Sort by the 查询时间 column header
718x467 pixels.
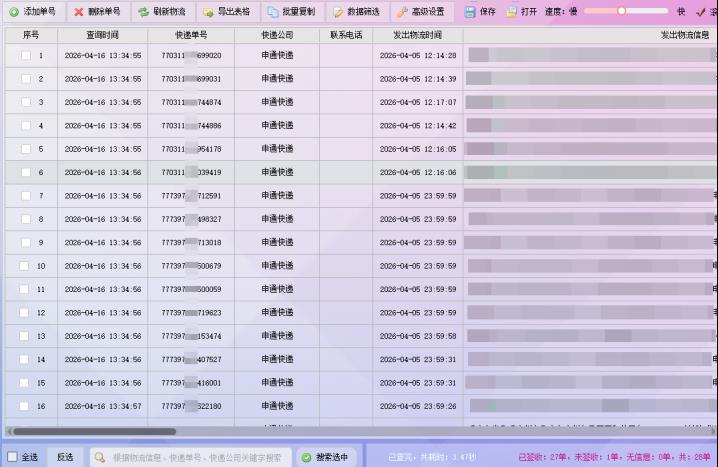click(102, 34)
